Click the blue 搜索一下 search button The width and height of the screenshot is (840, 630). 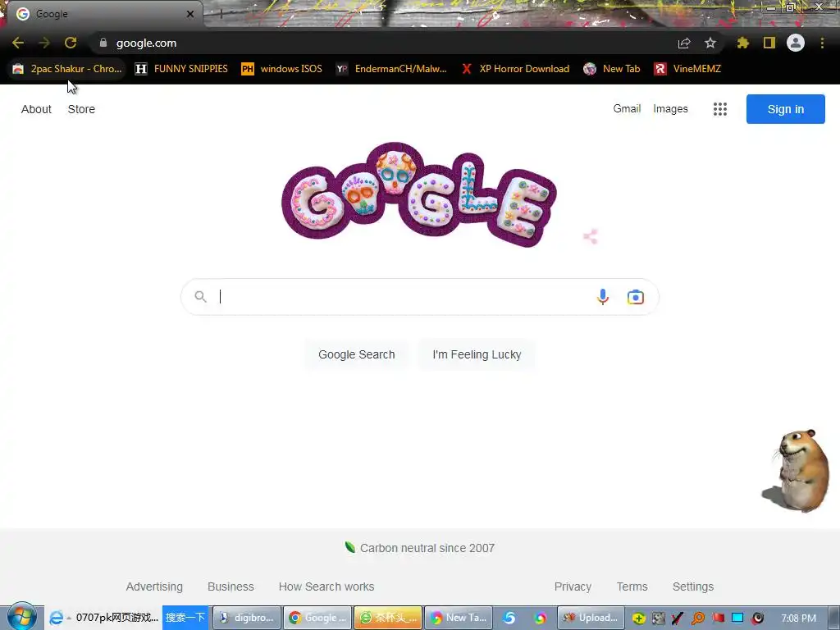185,618
